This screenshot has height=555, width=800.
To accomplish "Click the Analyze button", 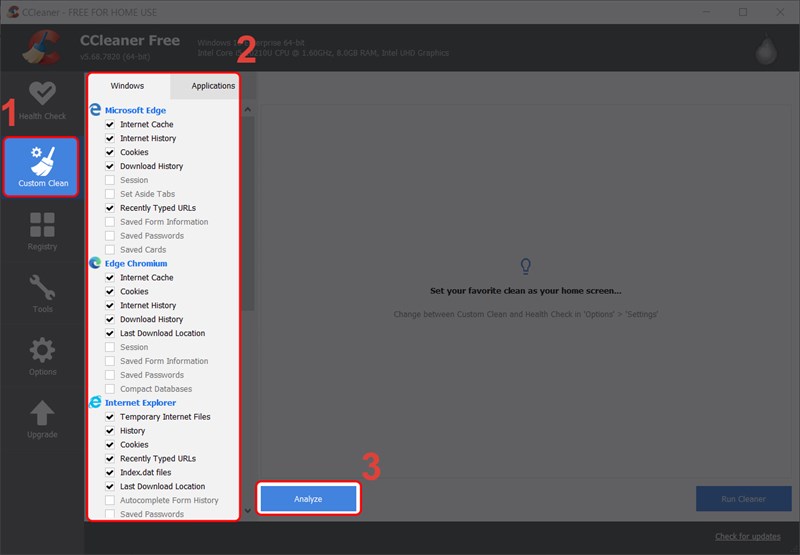I will click(308, 499).
